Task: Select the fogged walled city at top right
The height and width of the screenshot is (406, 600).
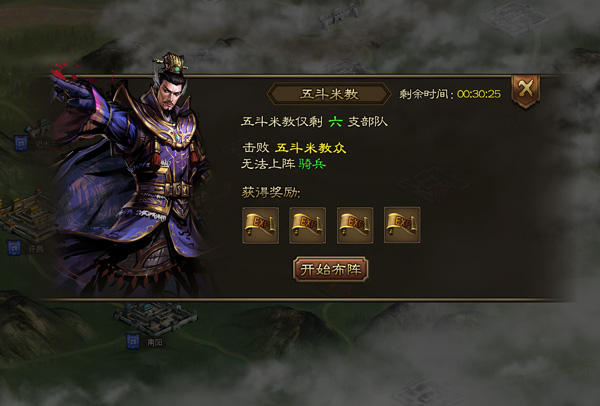Action: pyautogui.click(x=513, y=17)
